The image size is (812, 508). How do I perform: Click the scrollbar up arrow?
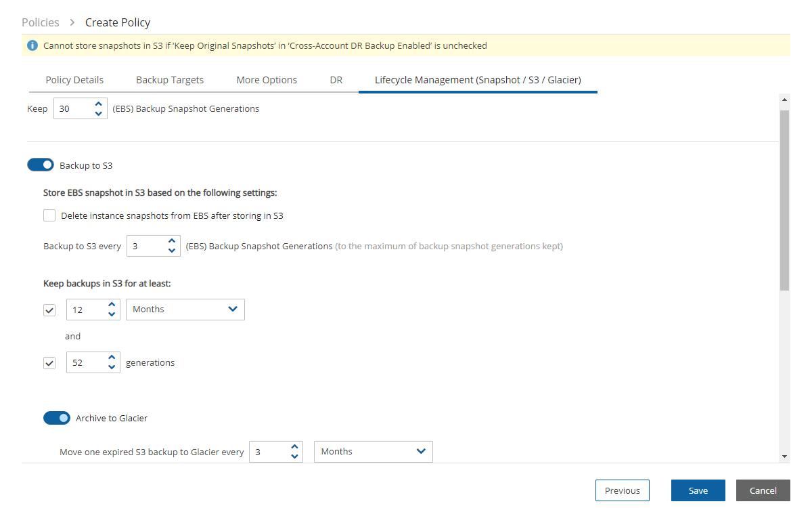point(784,100)
